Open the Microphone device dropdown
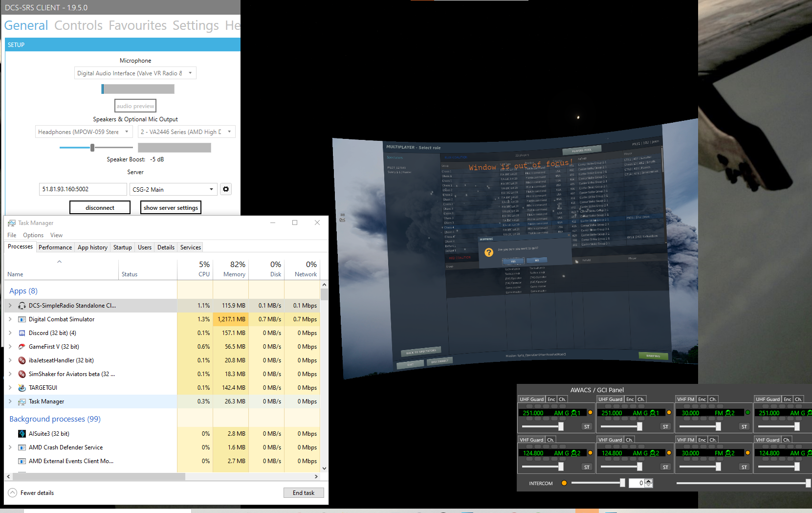812x513 pixels. (x=135, y=73)
